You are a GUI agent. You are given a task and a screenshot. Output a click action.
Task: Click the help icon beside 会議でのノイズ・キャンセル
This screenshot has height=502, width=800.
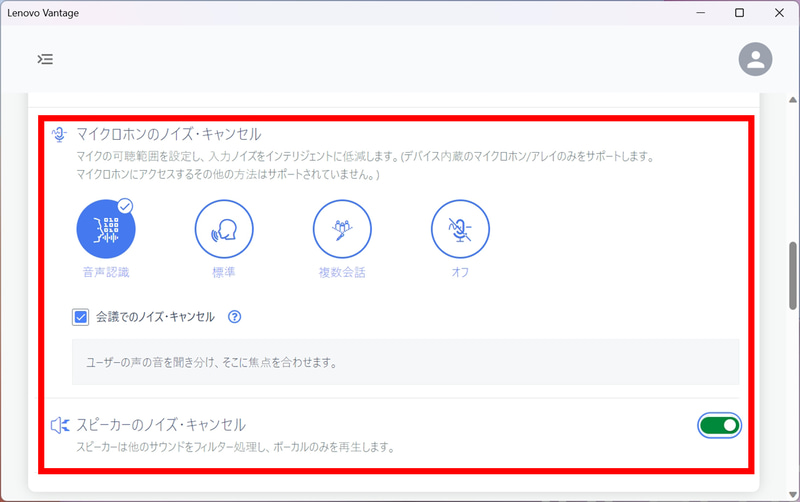pyautogui.click(x=234, y=317)
